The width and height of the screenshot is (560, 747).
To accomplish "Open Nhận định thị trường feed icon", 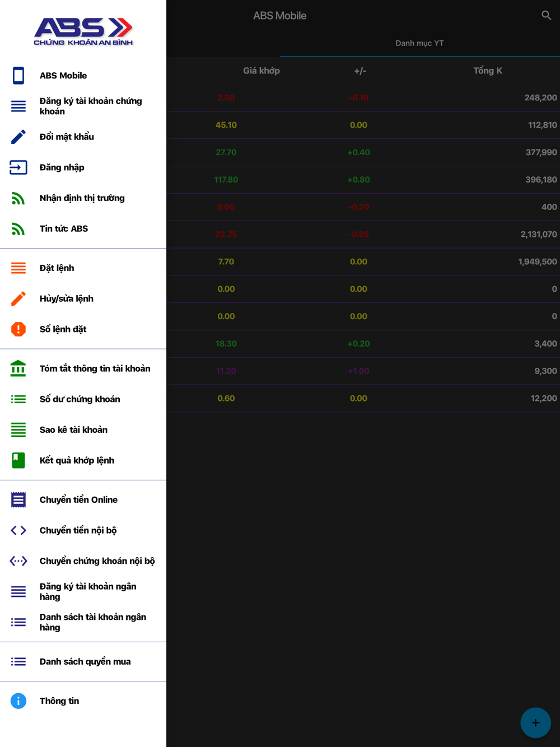I will point(18,198).
